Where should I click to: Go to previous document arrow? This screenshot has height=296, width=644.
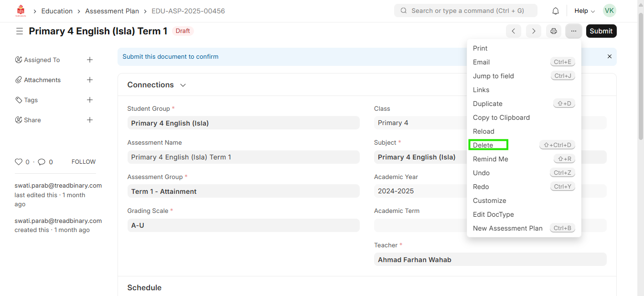(x=514, y=31)
